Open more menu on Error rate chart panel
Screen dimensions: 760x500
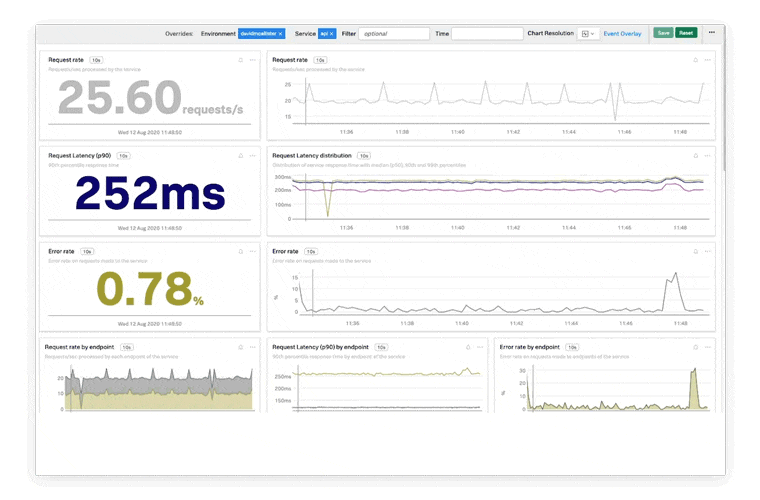(708, 251)
